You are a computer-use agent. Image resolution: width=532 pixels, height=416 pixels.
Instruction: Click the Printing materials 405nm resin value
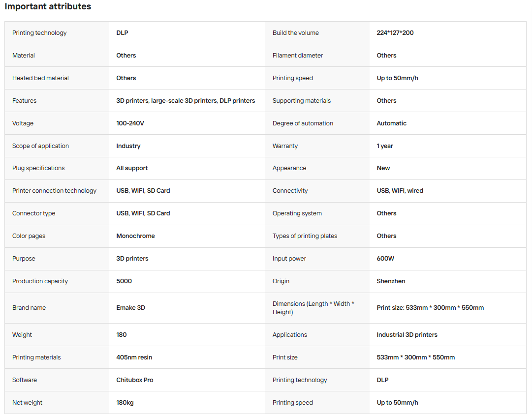pos(134,357)
